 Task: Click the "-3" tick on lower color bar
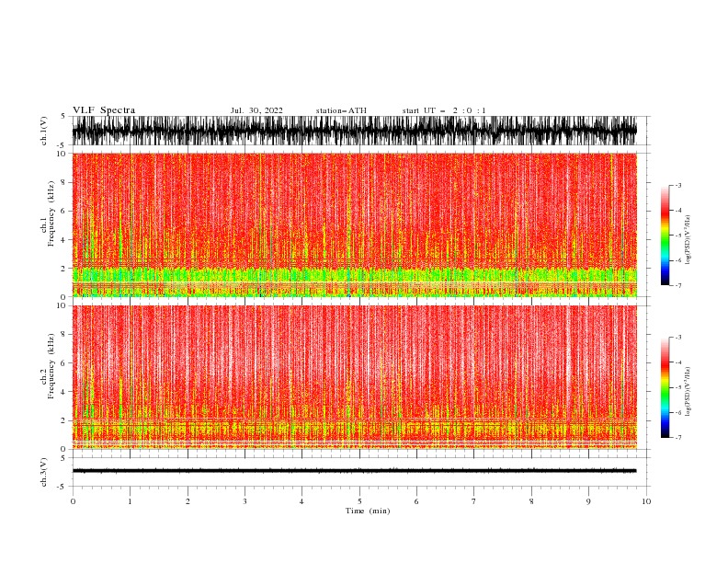tap(678, 338)
